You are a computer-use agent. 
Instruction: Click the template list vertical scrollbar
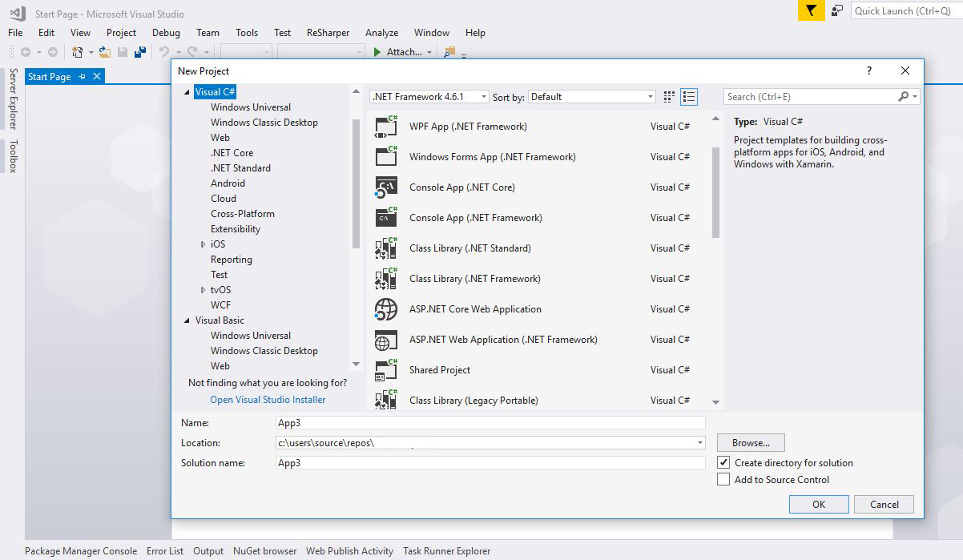point(716,194)
